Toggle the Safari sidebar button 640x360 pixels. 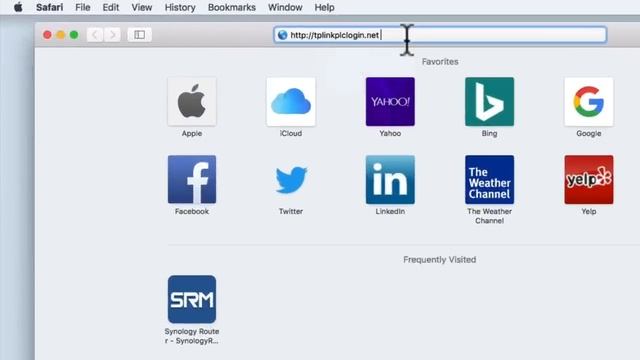140,35
